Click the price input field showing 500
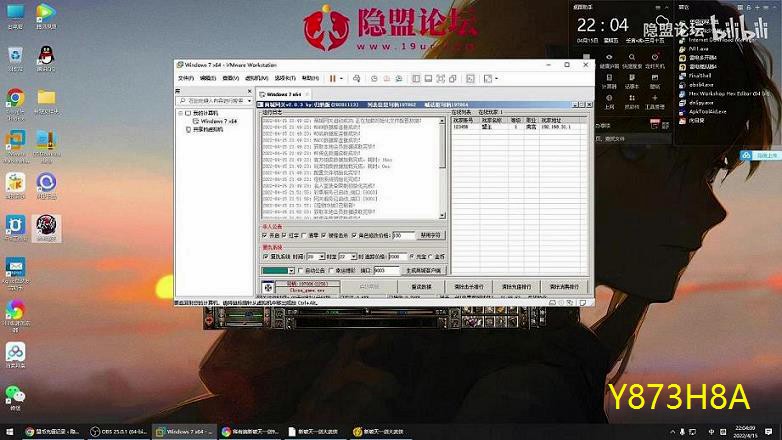Viewport: 782px width, 440px height. pyautogui.click(x=403, y=235)
